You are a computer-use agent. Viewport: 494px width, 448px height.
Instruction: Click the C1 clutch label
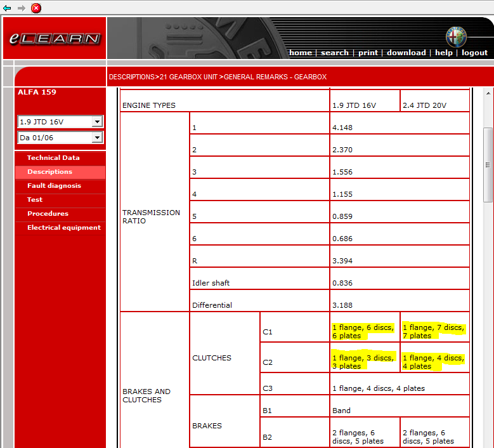[267, 332]
